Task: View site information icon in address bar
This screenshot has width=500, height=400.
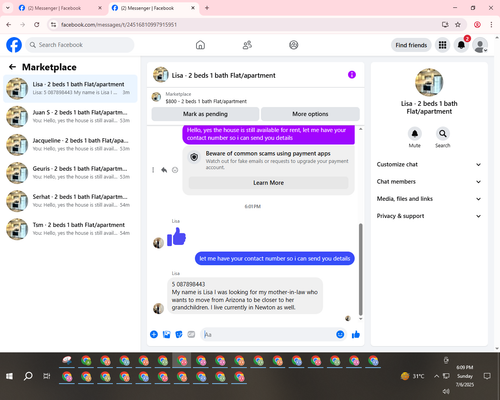Action: click(54, 25)
